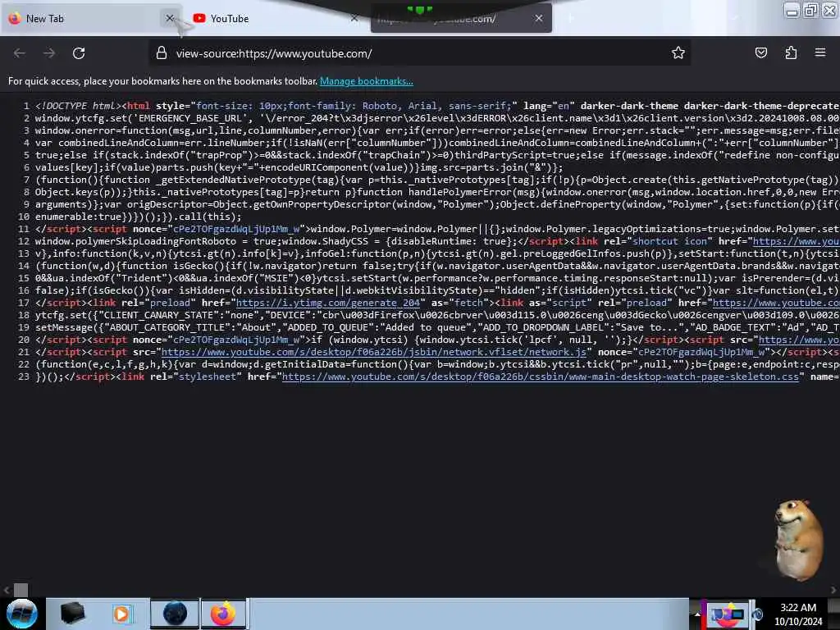Open the Extensions panel

pyautogui.click(x=791, y=53)
